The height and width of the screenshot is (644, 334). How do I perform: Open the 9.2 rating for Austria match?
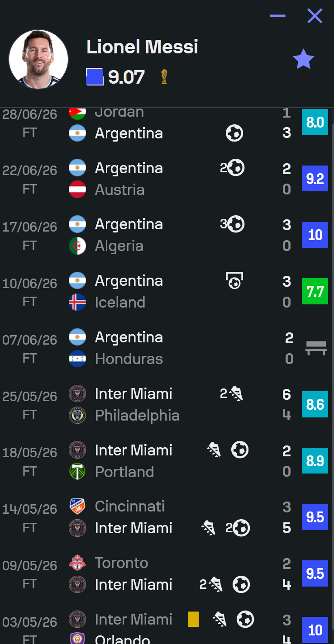pos(315,179)
